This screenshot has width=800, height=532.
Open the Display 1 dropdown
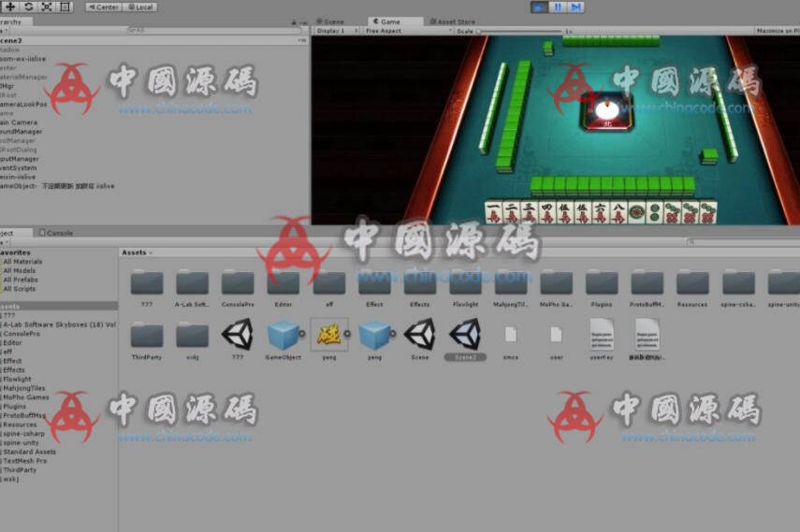(336, 31)
